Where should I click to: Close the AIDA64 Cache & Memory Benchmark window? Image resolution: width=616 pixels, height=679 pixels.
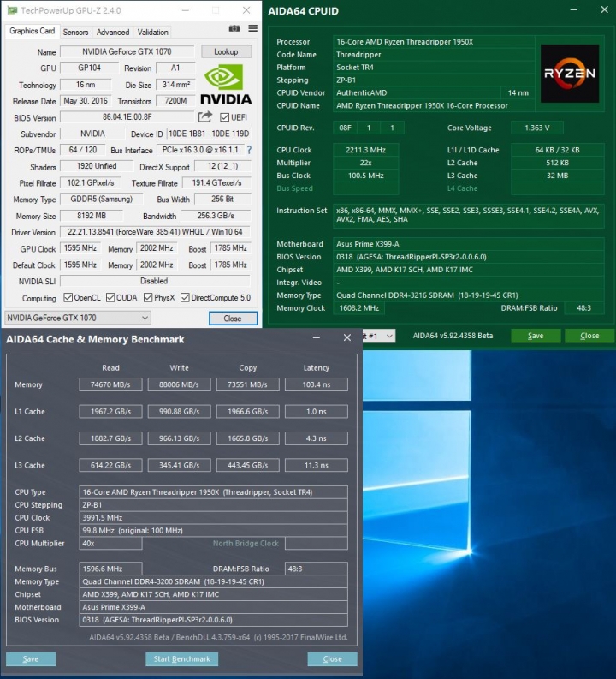click(x=347, y=337)
